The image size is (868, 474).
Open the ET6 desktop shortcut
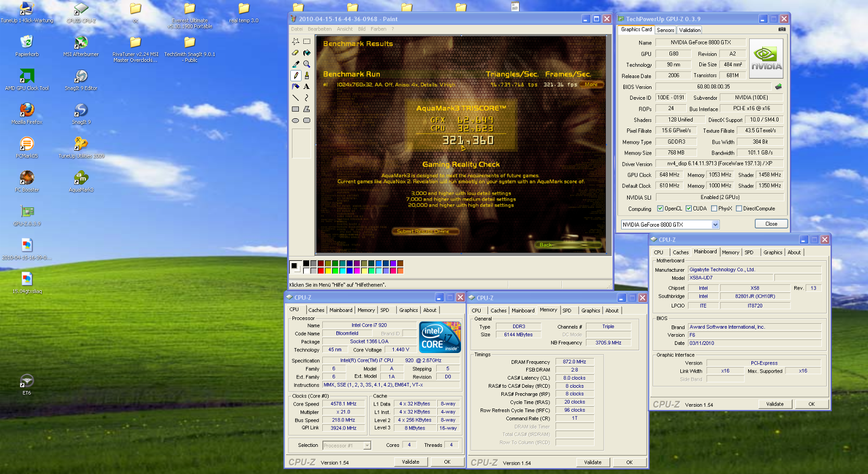coord(27,385)
